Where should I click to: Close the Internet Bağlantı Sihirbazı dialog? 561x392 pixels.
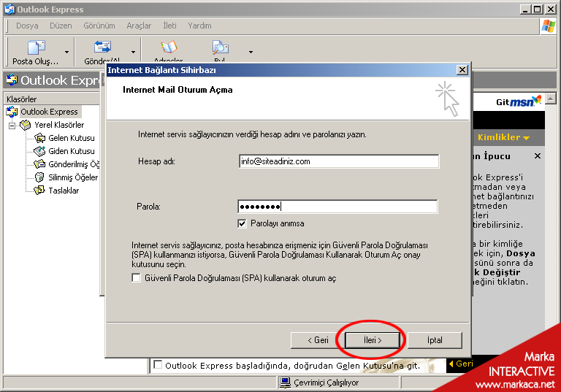pyautogui.click(x=462, y=70)
